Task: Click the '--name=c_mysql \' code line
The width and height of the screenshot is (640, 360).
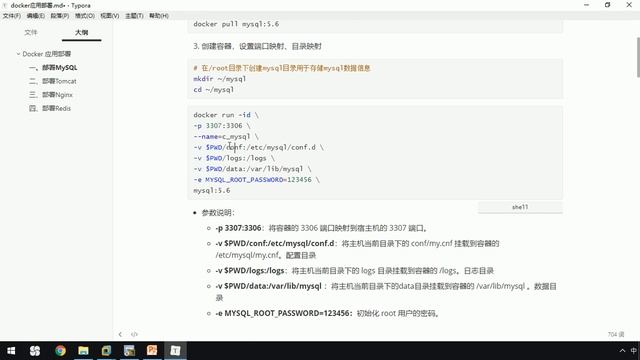Action: pyautogui.click(x=226, y=137)
